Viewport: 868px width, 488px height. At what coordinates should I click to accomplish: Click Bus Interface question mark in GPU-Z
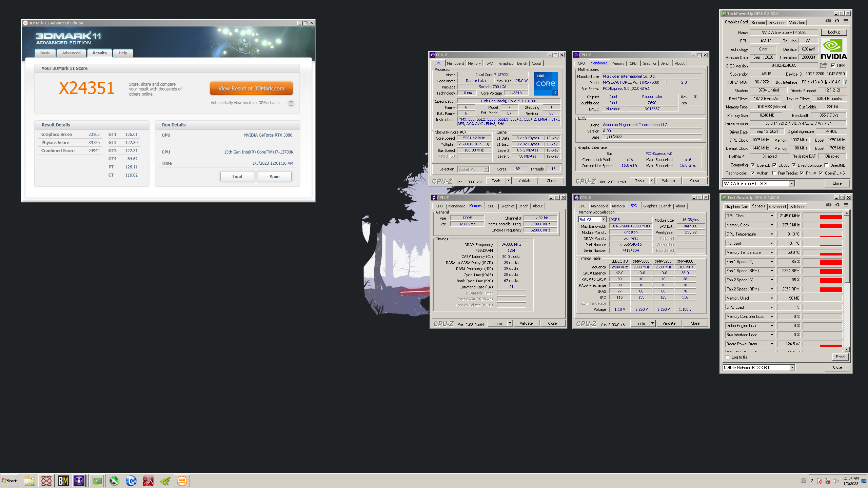[x=846, y=82]
